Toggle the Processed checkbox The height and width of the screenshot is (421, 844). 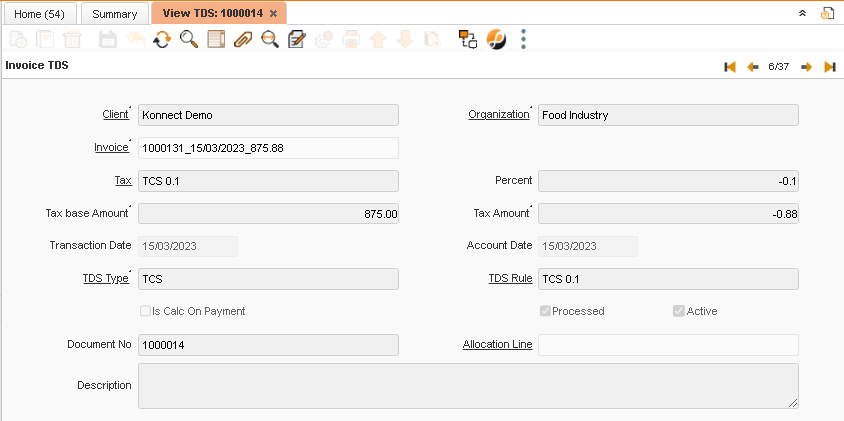545,311
